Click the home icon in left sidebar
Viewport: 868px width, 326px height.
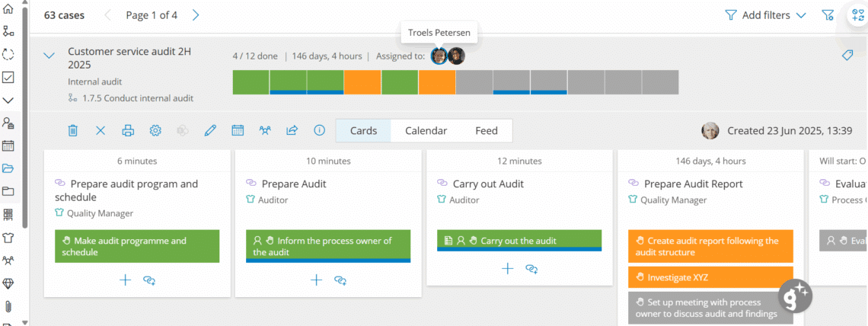pos(8,9)
